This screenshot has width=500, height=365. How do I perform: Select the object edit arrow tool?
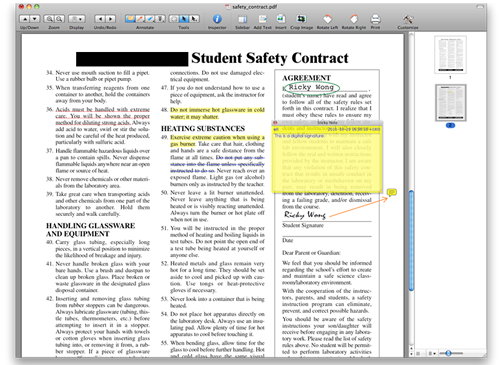click(x=194, y=19)
